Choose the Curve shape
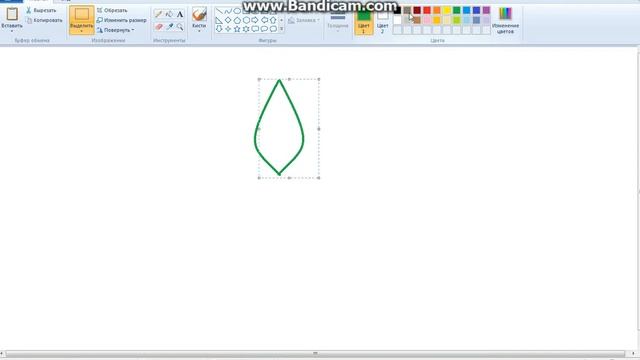640x360 pixels. (x=228, y=11)
